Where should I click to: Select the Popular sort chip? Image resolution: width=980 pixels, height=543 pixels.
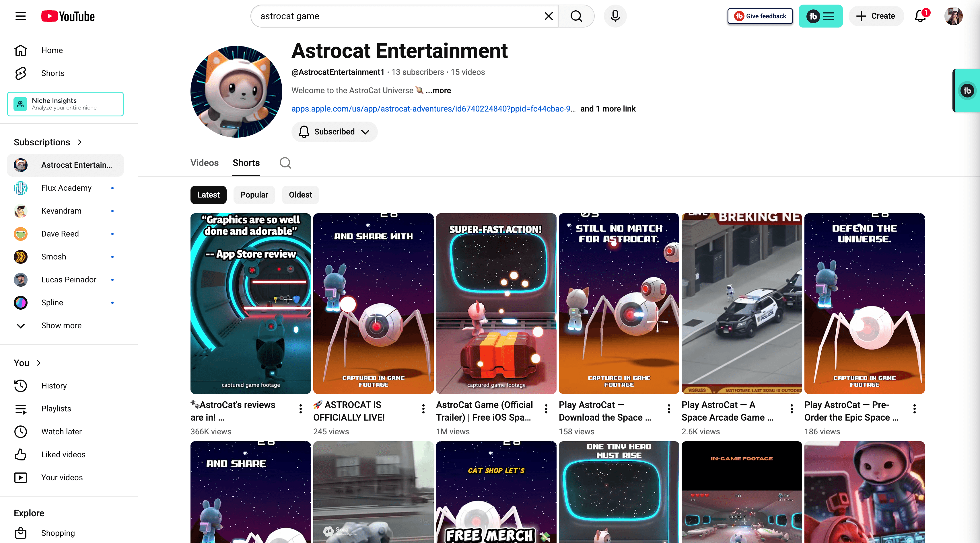point(254,195)
